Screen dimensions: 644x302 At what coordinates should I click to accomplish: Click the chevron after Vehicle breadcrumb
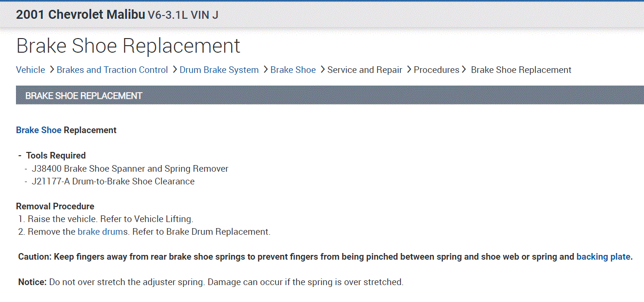[51, 70]
